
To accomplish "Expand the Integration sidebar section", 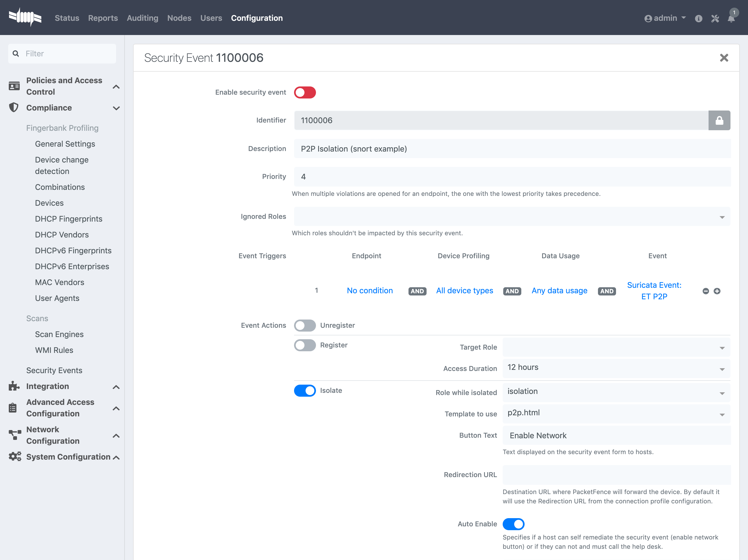I will coord(64,386).
